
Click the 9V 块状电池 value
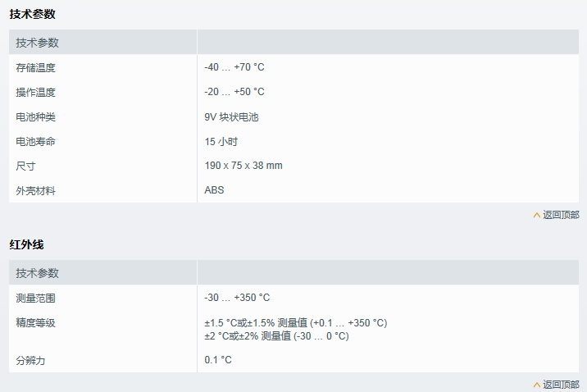[231, 116]
